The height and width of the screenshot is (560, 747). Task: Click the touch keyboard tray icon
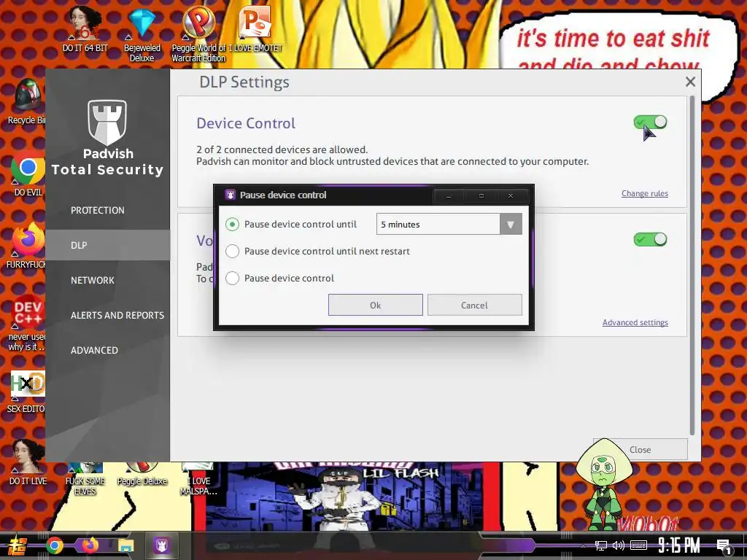tap(638, 545)
